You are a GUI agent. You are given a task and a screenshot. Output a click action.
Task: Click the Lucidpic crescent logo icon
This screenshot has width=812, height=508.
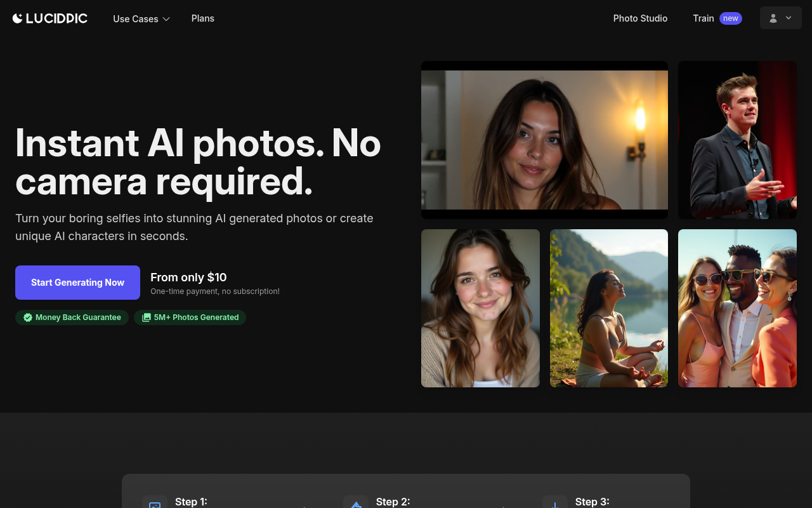pyautogui.click(x=17, y=18)
